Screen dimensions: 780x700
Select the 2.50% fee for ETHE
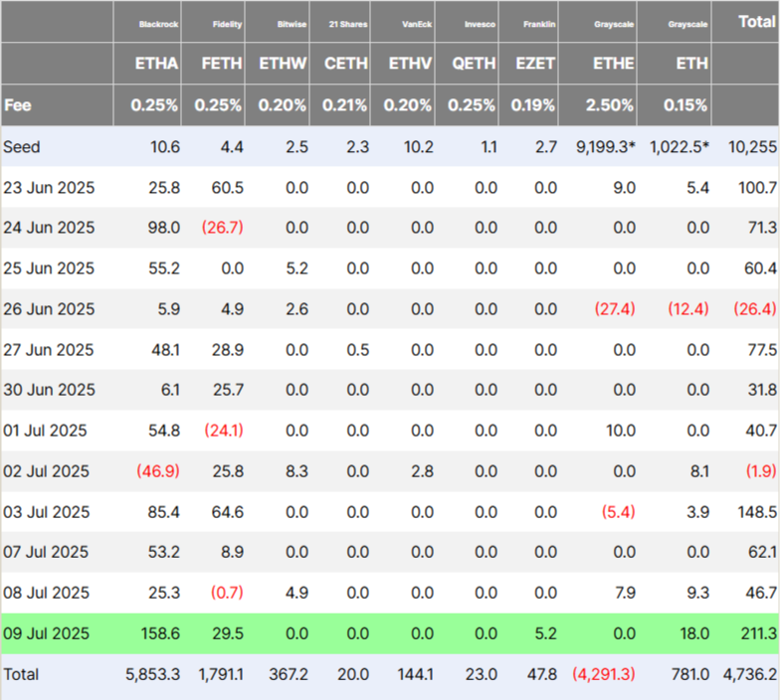pyautogui.click(x=609, y=105)
